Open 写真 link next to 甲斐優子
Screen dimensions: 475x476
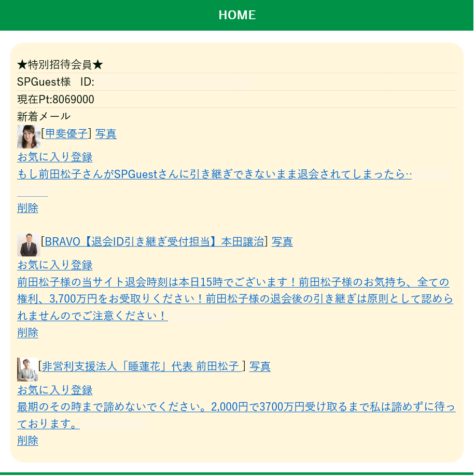106,133
